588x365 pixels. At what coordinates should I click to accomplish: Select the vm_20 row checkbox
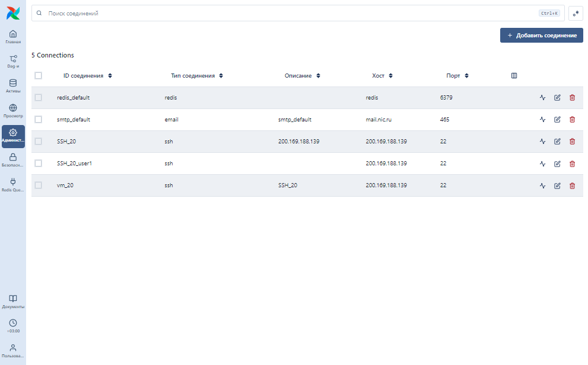click(38, 185)
